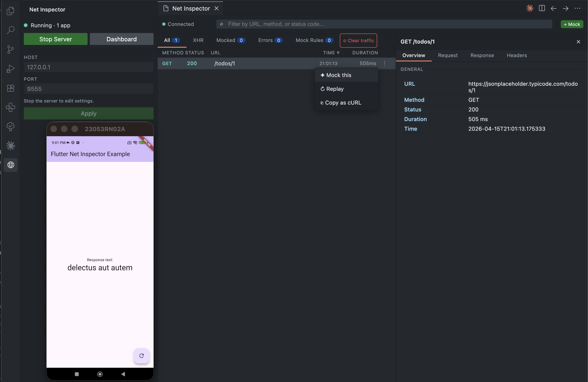Select the Net Inspector globe icon

coord(10,165)
